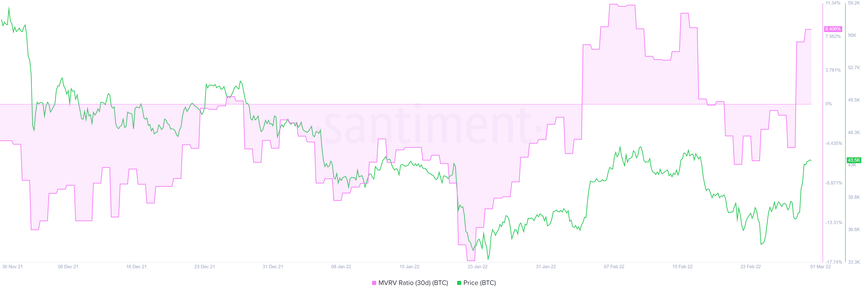The width and height of the screenshot is (868, 294).
Task: Click the green Price (BTC) legend swatch
Action: pos(459,283)
